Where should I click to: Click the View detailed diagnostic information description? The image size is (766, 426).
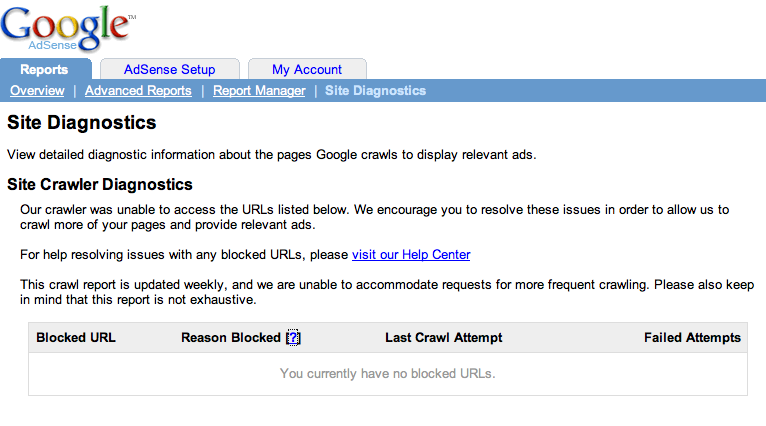pos(272,155)
